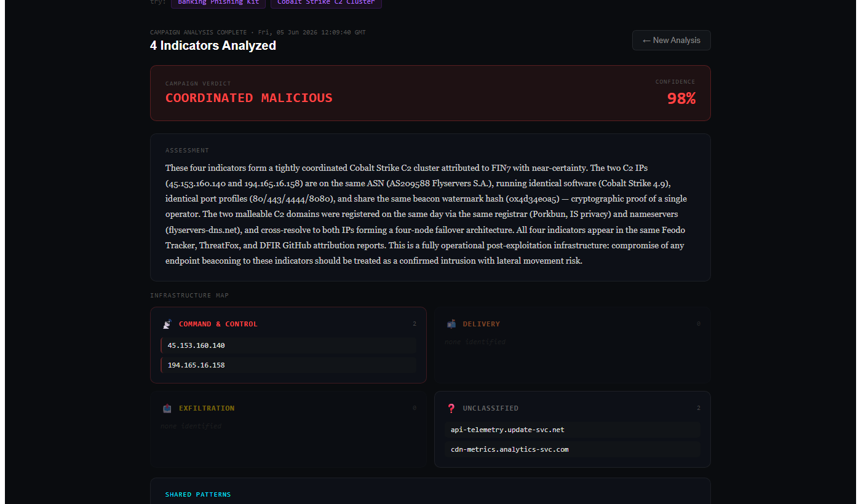Select api-telemetry.update-svc.net domain entry
The image size is (861, 504).
coord(573,430)
